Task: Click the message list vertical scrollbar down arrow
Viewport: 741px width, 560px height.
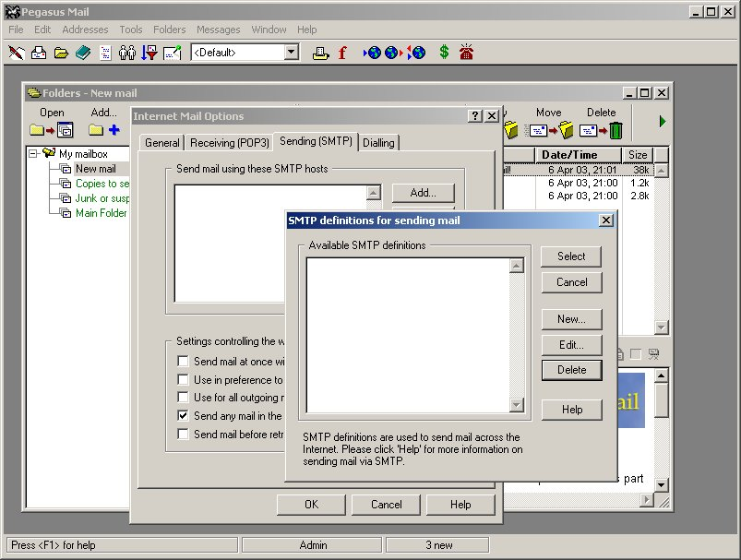Action: [662, 328]
